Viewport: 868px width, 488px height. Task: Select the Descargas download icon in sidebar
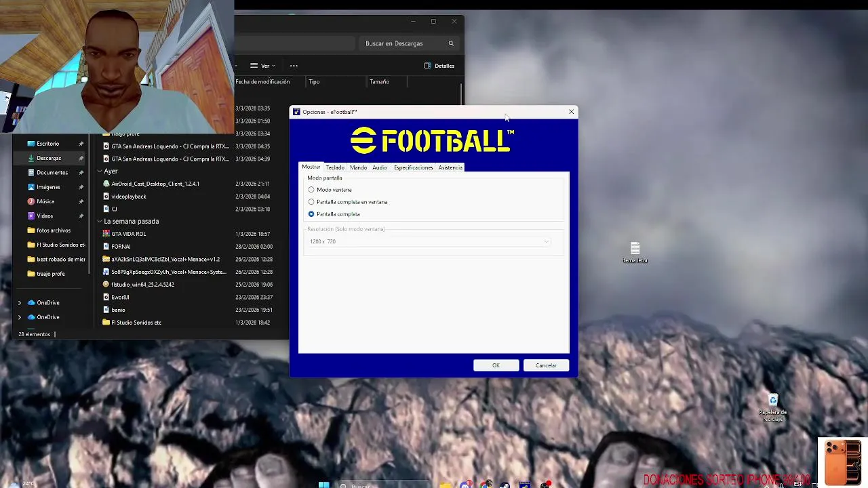(x=31, y=158)
